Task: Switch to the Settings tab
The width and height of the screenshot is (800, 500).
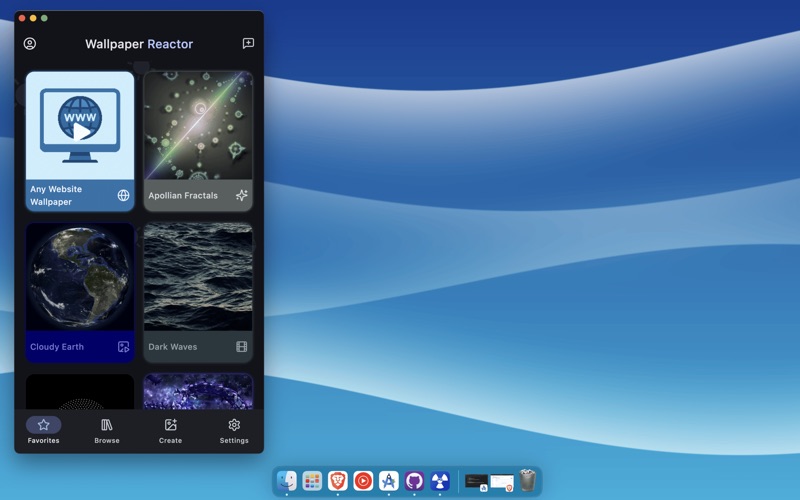Action: coord(234,431)
